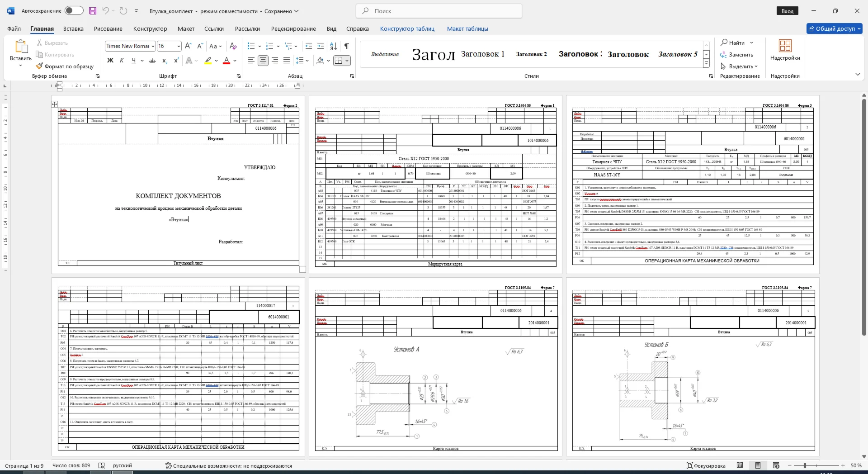The image size is (868, 474).
Task: Click the Bullets list icon
Action: [x=251, y=46]
